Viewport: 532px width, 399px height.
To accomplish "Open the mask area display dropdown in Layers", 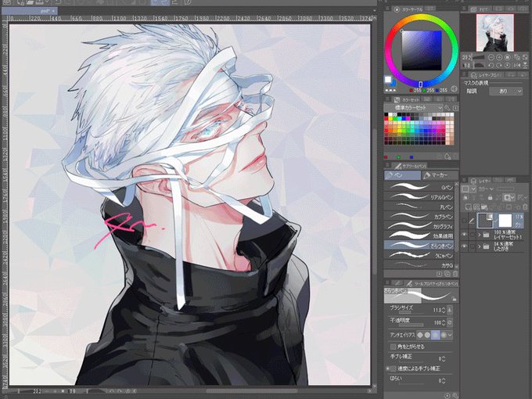I will pyautogui.click(x=509, y=197).
